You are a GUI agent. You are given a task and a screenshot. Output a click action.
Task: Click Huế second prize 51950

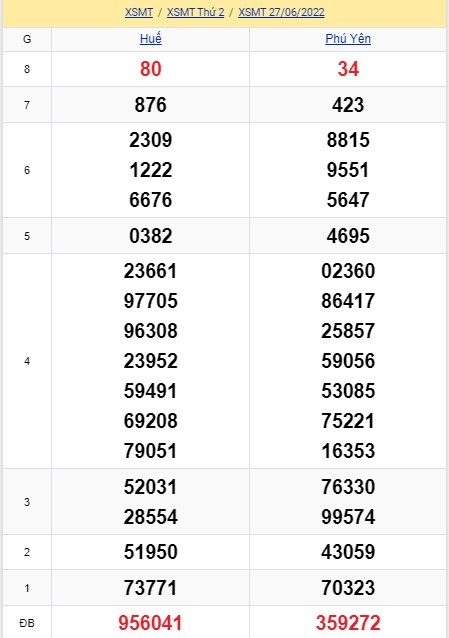[151, 552]
